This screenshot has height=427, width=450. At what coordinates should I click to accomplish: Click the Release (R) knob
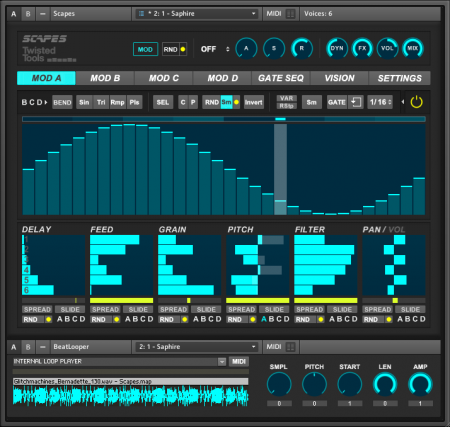pyautogui.click(x=302, y=49)
